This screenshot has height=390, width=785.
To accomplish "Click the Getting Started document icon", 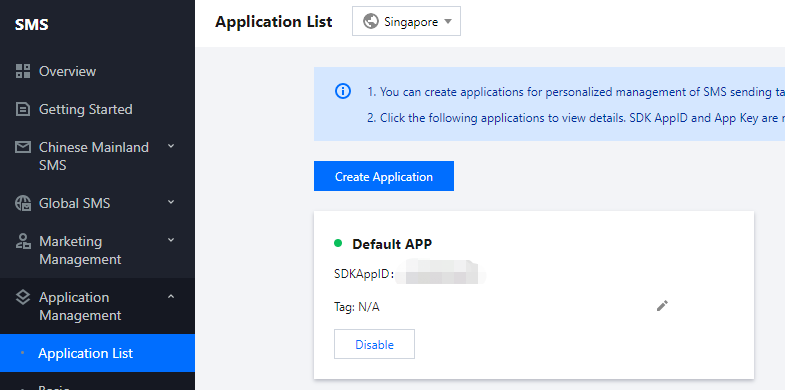I will 23,109.
